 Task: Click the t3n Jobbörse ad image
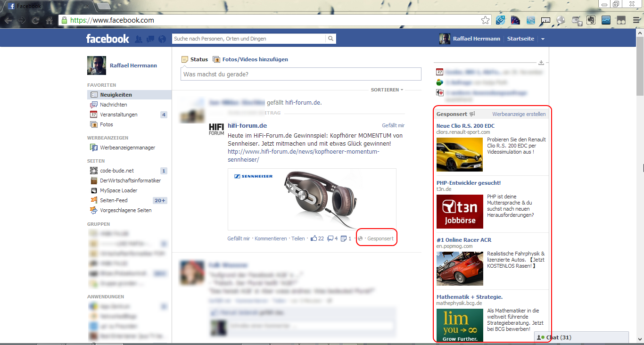tap(460, 212)
